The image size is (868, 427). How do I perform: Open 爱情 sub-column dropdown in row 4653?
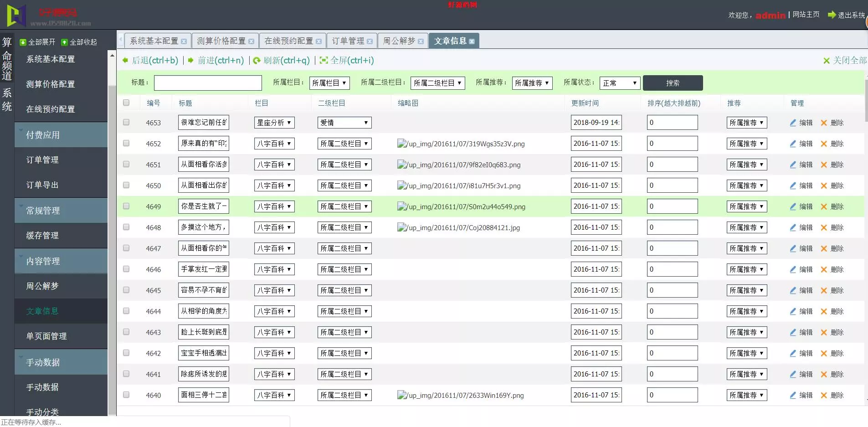pyautogui.click(x=344, y=123)
